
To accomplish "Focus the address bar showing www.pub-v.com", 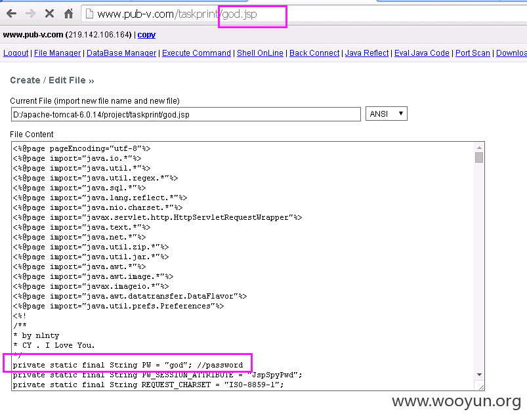I will point(303,14).
